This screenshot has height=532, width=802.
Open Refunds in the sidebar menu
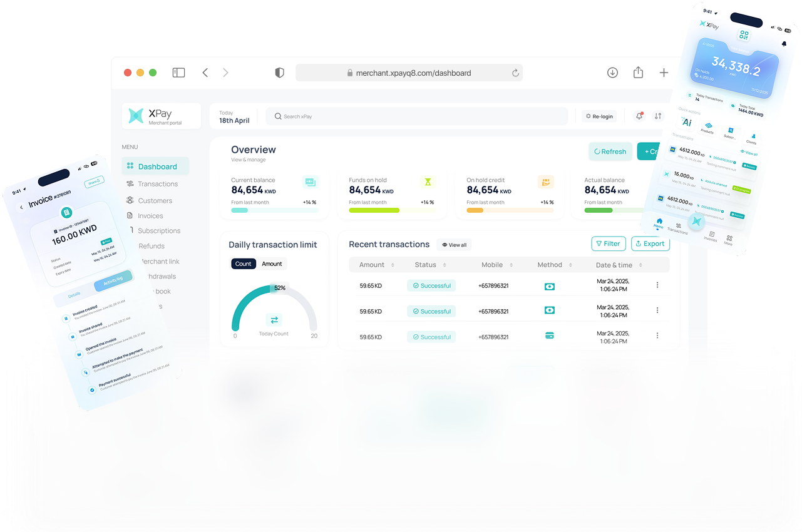pos(152,246)
